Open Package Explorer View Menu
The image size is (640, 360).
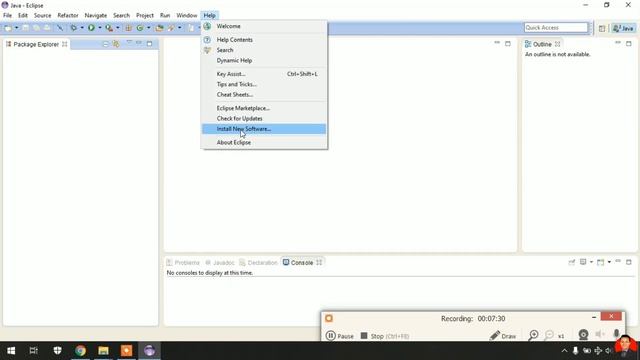[129, 43]
